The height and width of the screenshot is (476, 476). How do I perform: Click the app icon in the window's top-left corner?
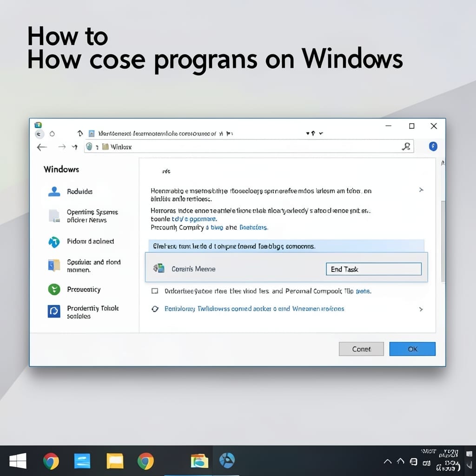click(38, 125)
